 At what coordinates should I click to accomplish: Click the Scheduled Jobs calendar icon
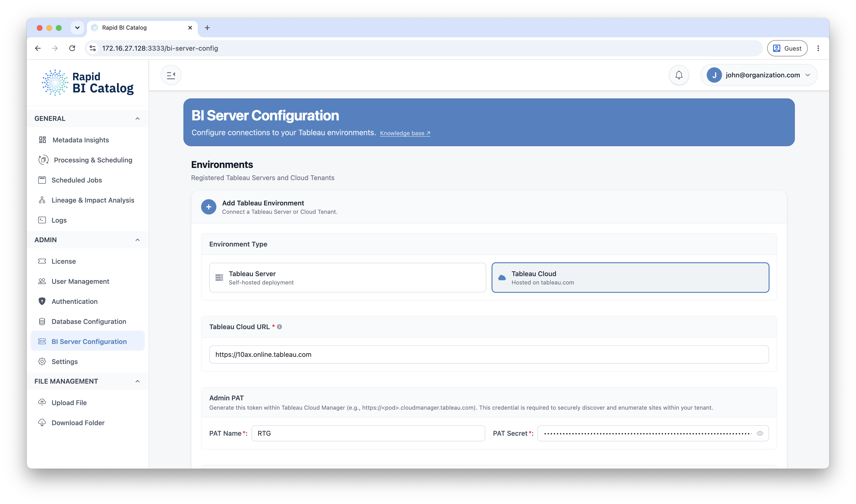(x=42, y=180)
